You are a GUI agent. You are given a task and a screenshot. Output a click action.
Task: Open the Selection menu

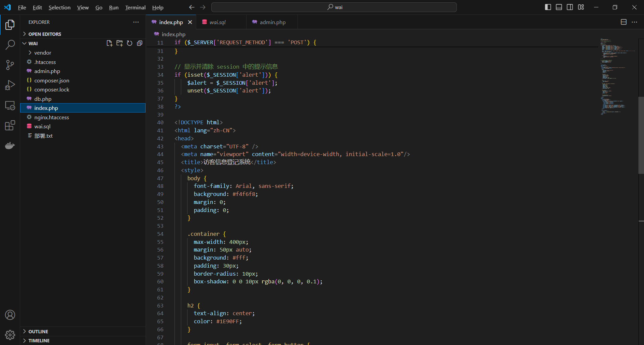click(x=59, y=7)
